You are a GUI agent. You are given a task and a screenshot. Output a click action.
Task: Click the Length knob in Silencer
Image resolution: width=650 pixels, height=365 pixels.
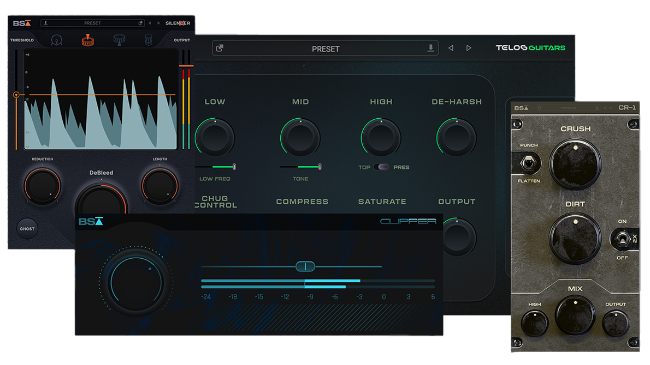160,186
